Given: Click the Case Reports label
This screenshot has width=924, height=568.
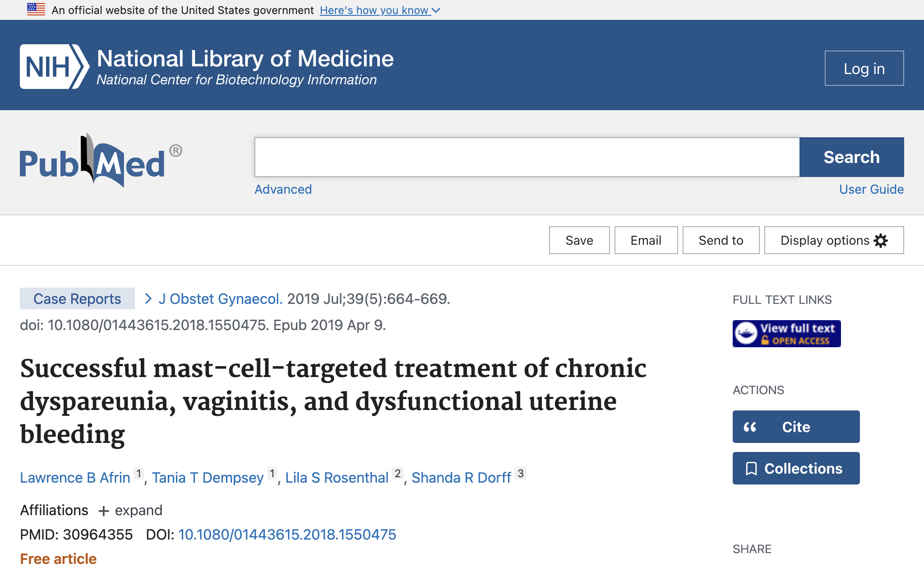Looking at the screenshot, I should coord(77,298).
